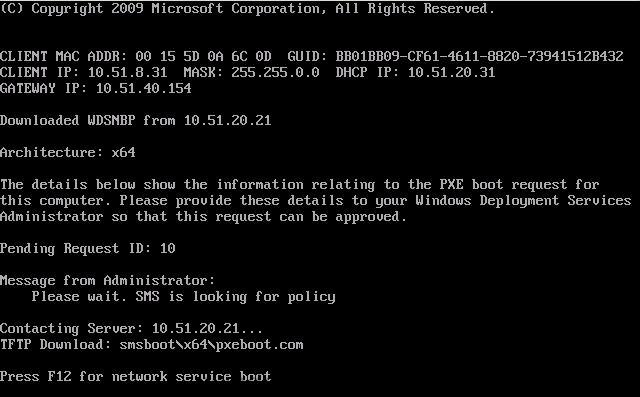Click the subnet mask 255.255.0.0
This screenshot has width=640, height=397.
pyautogui.click(x=275, y=72)
